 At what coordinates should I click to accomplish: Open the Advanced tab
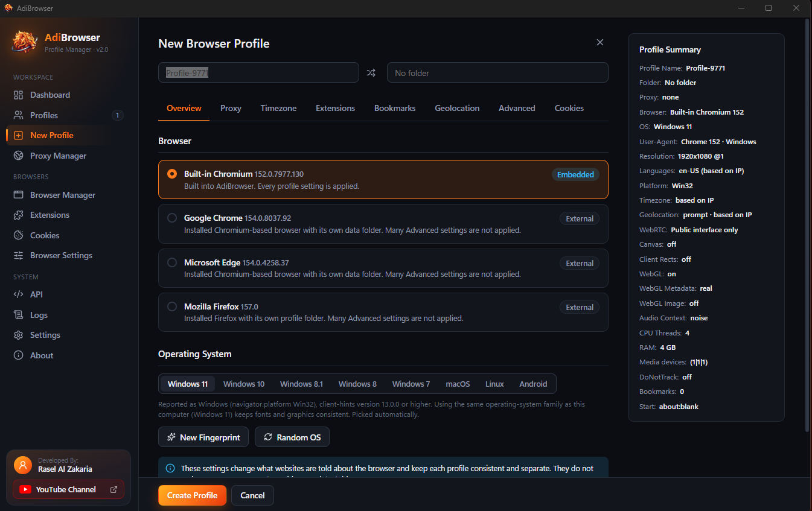tap(517, 108)
